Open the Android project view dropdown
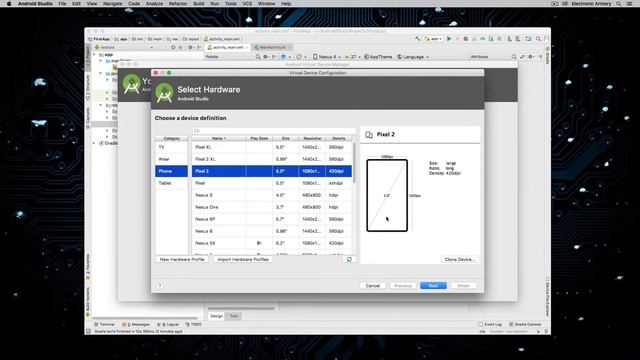 [124, 47]
